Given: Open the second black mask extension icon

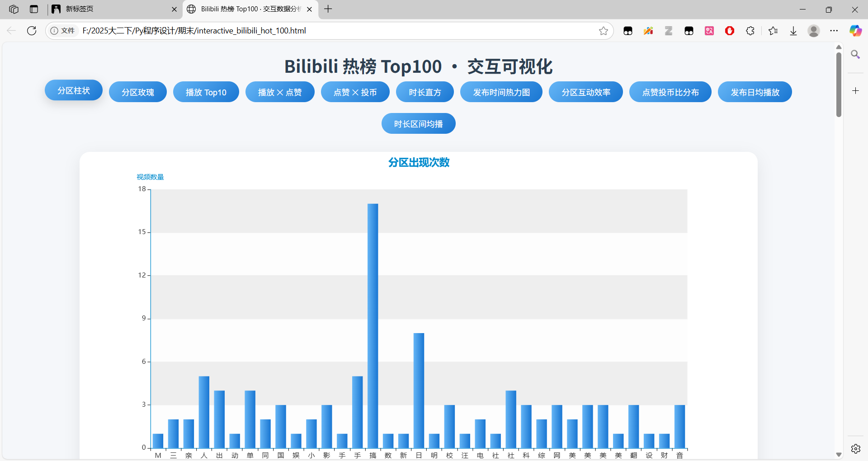Looking at the screenshot, I should point(689,31).
